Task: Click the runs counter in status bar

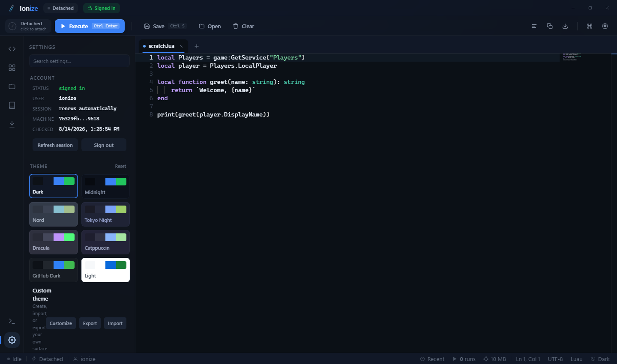Action: (464, 359)
